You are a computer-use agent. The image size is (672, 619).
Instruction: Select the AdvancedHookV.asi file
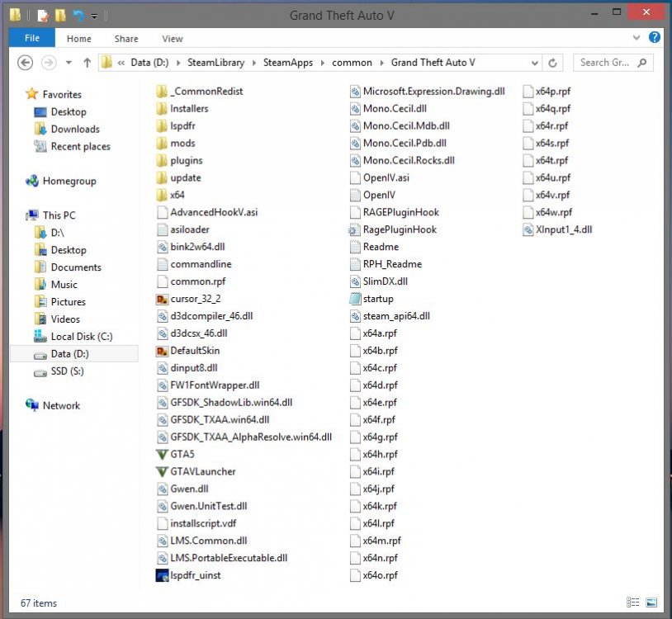[214, 212]
